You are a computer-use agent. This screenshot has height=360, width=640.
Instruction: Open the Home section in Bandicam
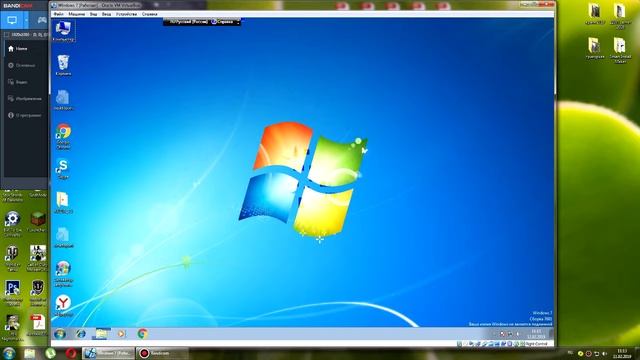point(18,49)
